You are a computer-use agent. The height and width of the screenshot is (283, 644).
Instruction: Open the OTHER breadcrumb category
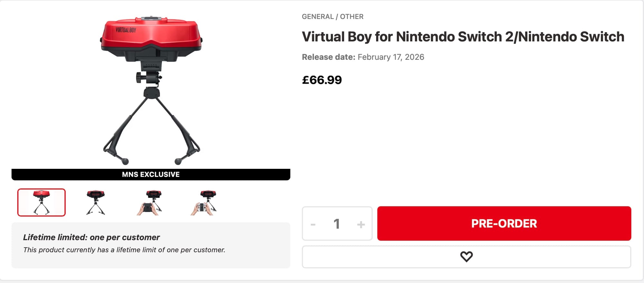(352, 17)
